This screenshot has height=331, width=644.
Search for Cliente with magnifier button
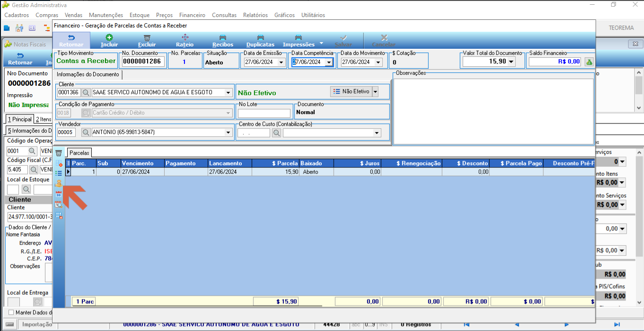click(x=86, y=92)
